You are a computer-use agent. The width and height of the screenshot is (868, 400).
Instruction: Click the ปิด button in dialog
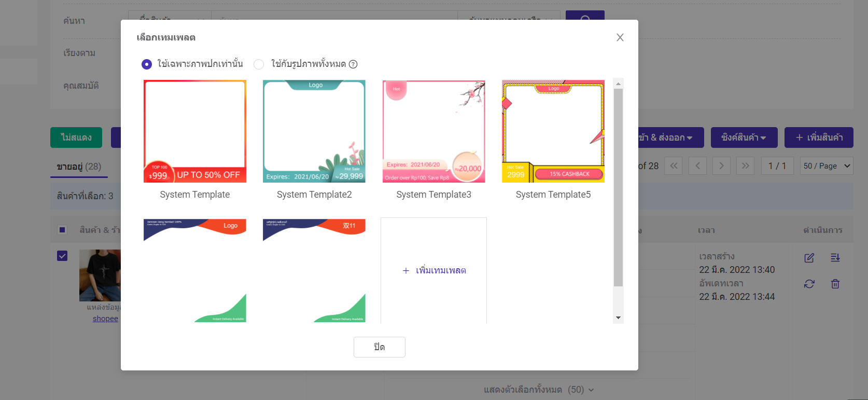coord(379,347)
